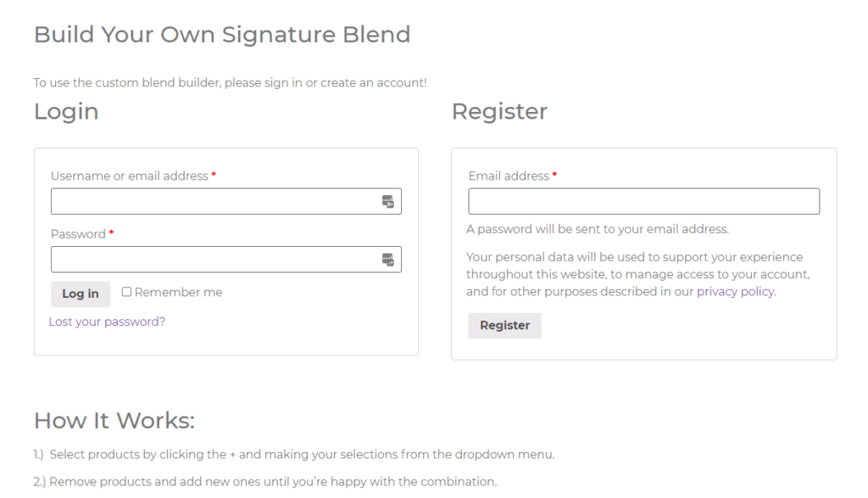Screen dimensions: 868x498
Task: Click into the login Password field
Action: click(212, 260)
